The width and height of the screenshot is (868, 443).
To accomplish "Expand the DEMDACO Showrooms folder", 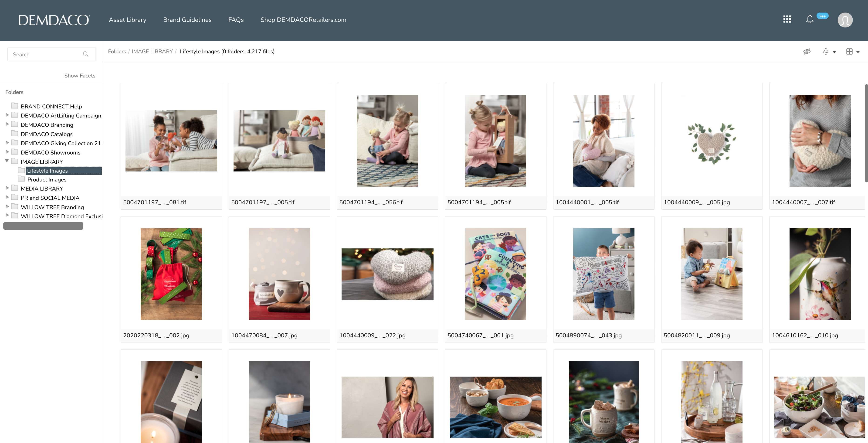I will pos(7,152).
